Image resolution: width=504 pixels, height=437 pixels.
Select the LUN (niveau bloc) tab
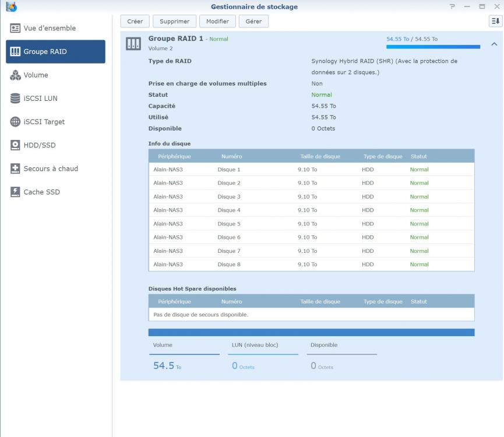coord(263,346)
